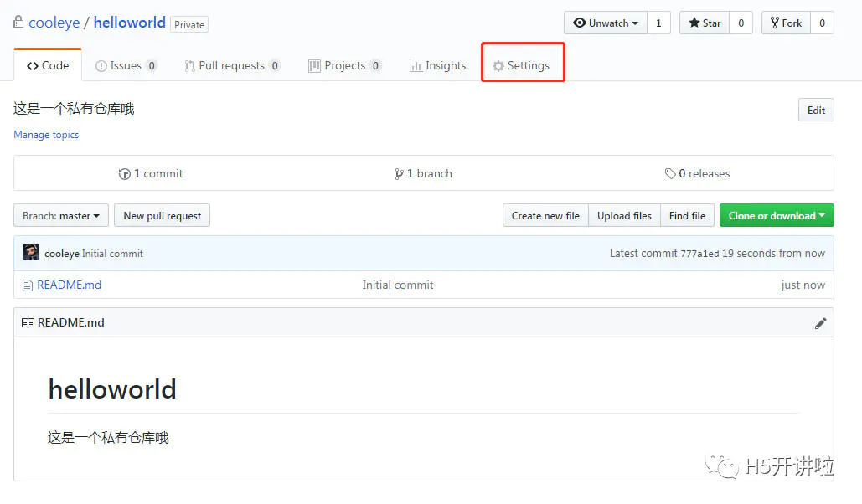Screen dimensions: 862x504
Task: Click the board icon on Projects tab
Action: 314,66
